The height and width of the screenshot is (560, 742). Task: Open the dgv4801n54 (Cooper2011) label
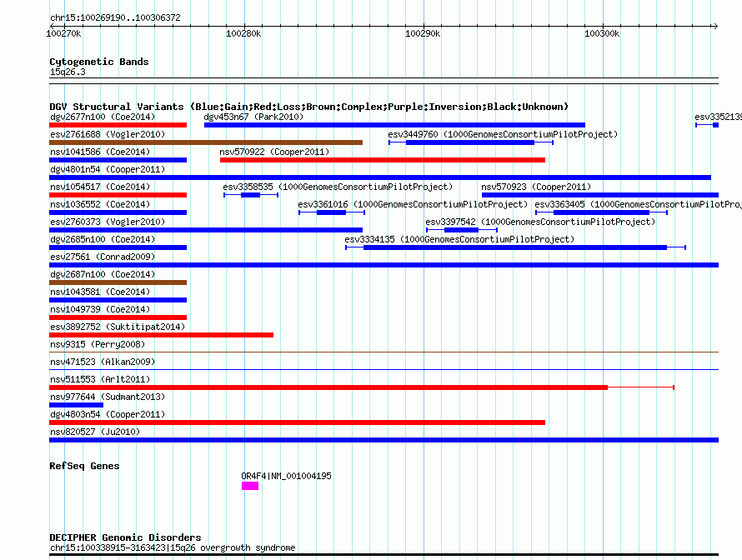pos(108,169)
